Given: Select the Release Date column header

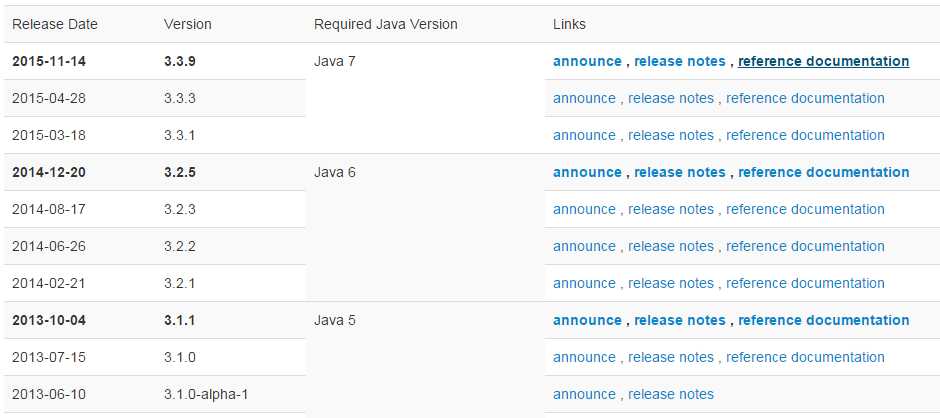Looking at the screenshot, I should pyautogui.click(x=55, y=25).
